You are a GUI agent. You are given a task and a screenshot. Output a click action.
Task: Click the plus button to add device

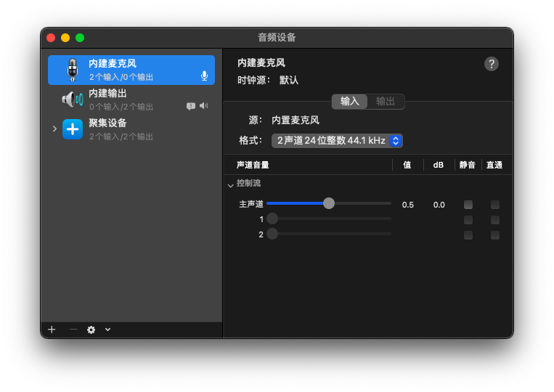(x=52, y=330)
